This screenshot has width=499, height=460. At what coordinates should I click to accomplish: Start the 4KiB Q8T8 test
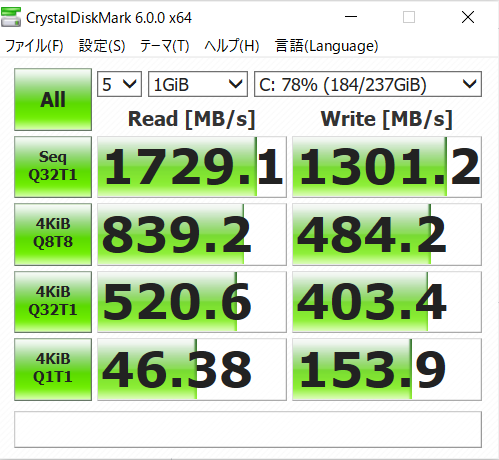tap(53, 234)
